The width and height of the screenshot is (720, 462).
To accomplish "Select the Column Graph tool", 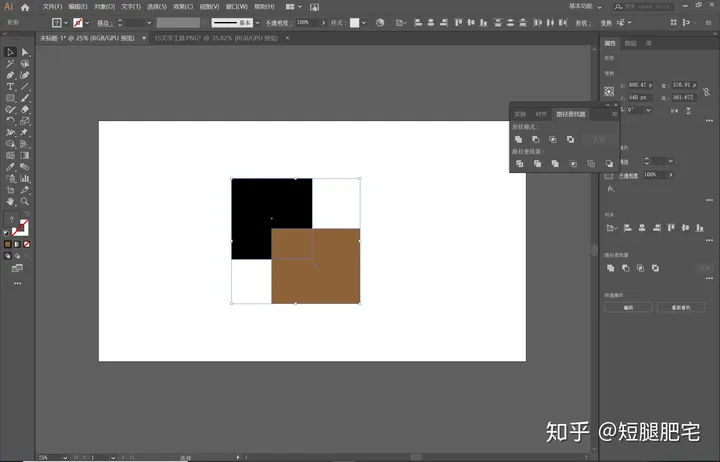I will tap(25, 179).
